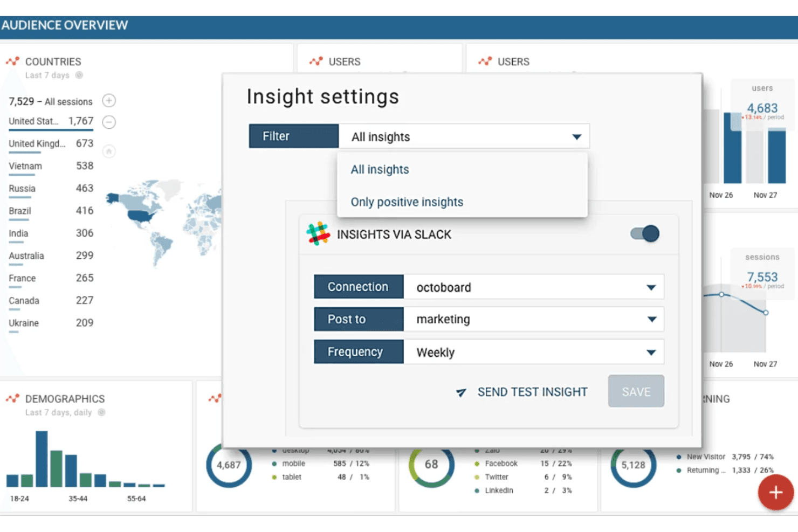Click the minus icon beside United States
Viewport: 798px width, 532px height.
point(109,122)
